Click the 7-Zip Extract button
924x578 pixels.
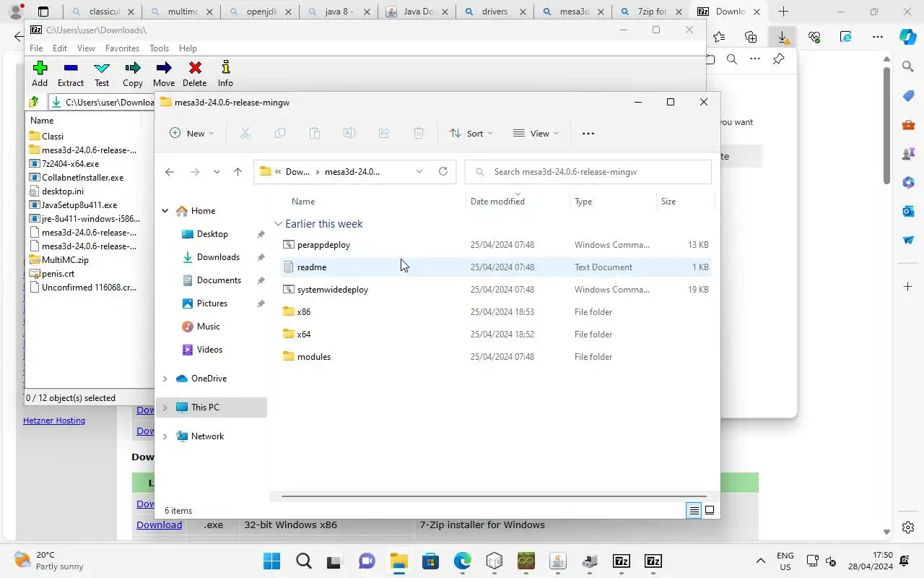[71, 74]
